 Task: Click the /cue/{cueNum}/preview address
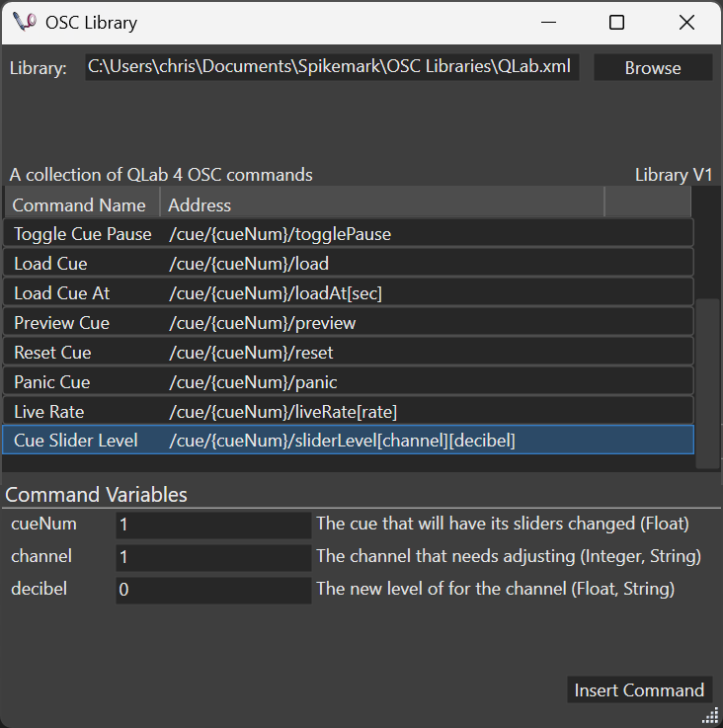[x=263, y=323]
